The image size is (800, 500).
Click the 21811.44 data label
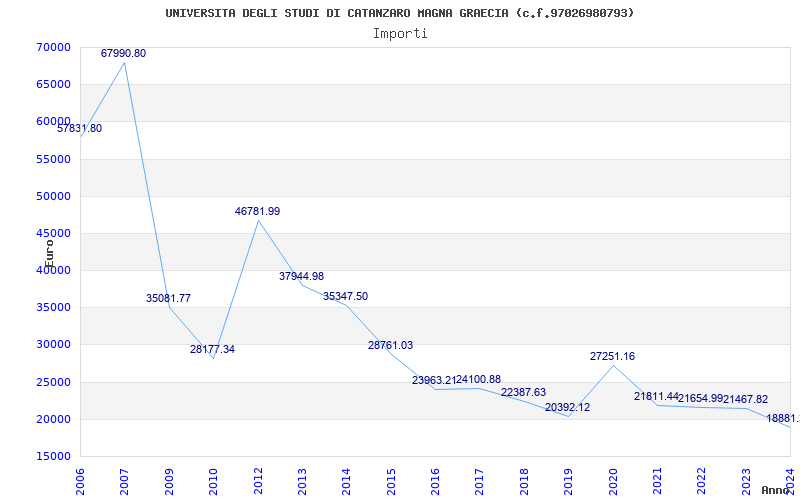click(x=656, y=396)
